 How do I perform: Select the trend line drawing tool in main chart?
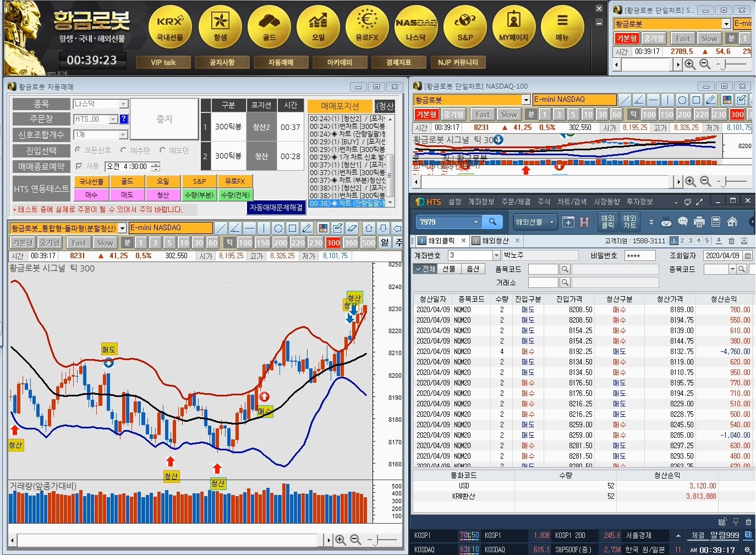[221, 228]
